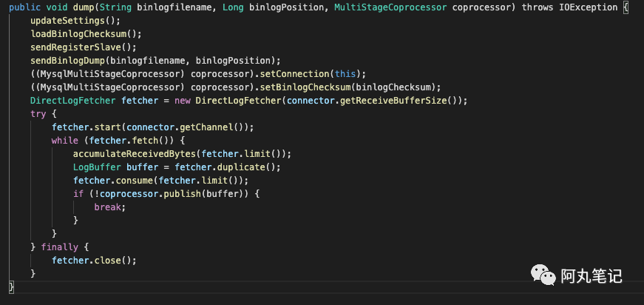
Task: Click "LogBuffer" type name
Action: click(97, 167)
